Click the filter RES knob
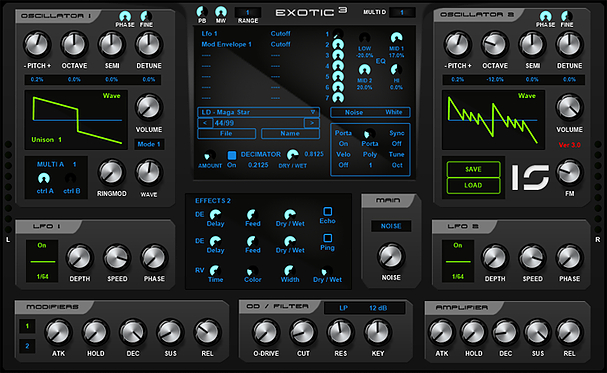Viewport: 607px width, 373px height. 340,332
